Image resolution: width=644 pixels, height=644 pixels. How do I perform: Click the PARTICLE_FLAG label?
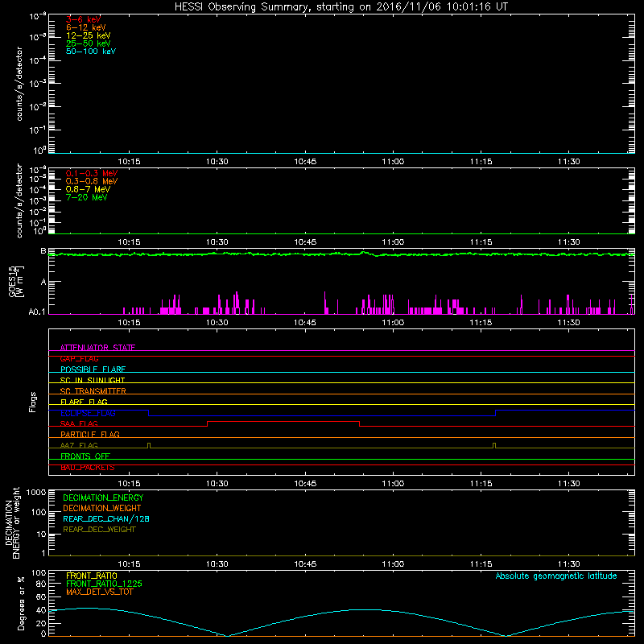pos(90,434)
